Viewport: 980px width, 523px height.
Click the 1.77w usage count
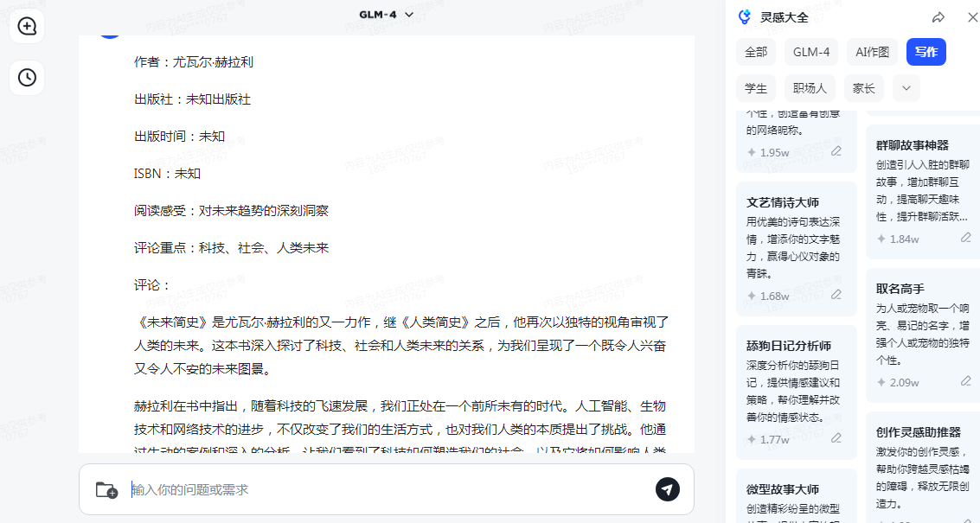[774, 440]
